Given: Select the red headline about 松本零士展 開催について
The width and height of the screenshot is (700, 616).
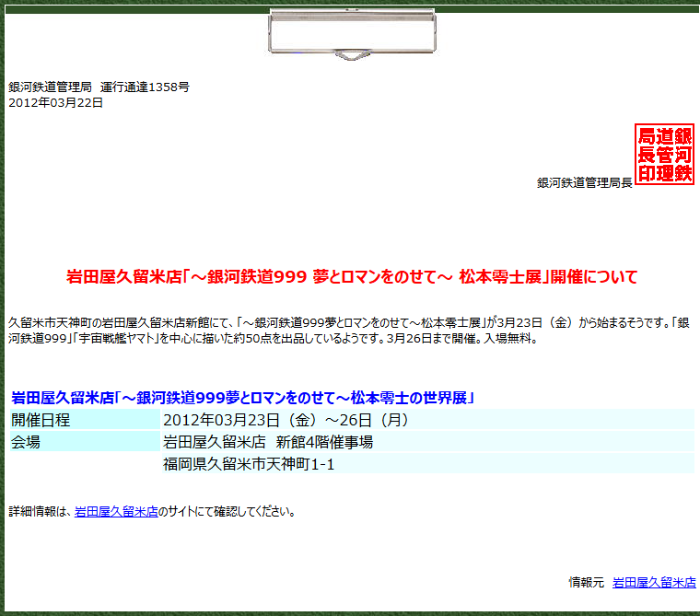Looking at the screenshot, I should pos(352,277).
